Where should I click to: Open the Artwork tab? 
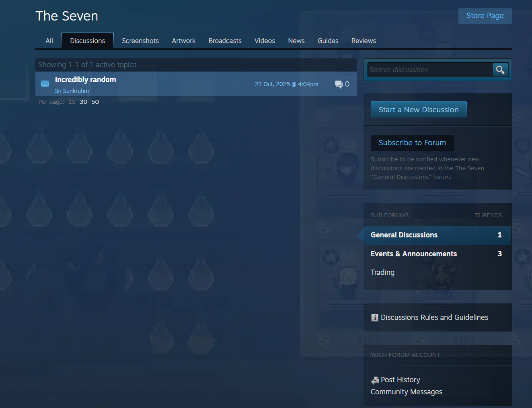pyautogui.click(x=184, y=41)
